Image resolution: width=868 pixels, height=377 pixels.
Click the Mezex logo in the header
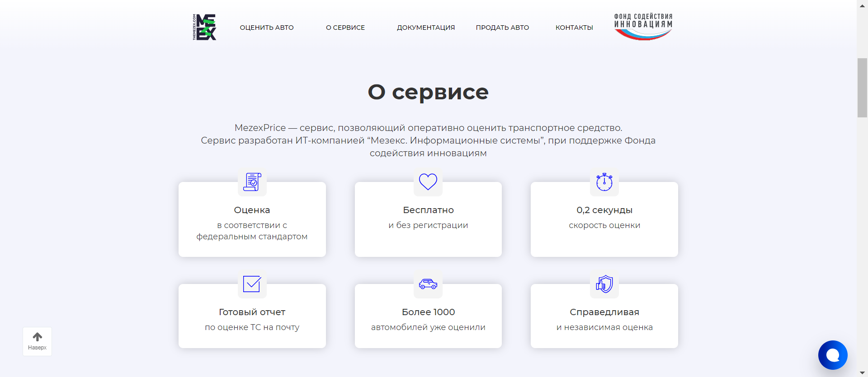click(x=204, y=27)
